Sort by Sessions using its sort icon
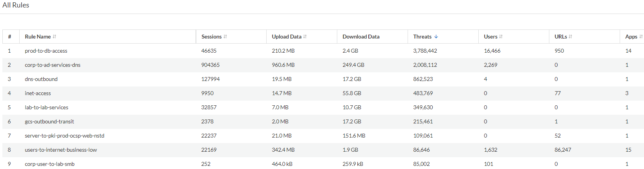Screen dimensions: 644x169 (225, 37)
